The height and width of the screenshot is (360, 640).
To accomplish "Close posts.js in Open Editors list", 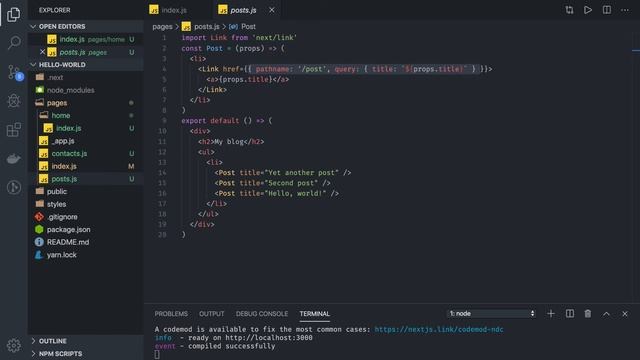I will tap(42, 52).
